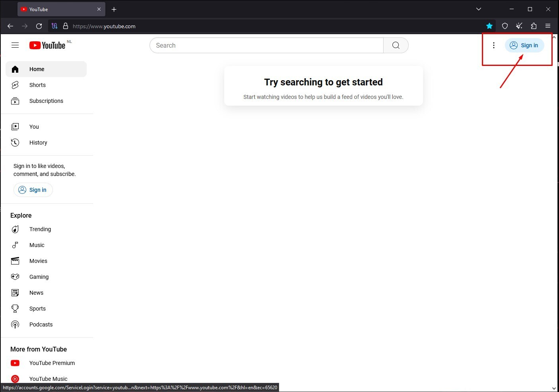The height and width of the screenshot is (392, 559).
Task: Click the 'Try searching to get started' heading
Action: point(324,82)
